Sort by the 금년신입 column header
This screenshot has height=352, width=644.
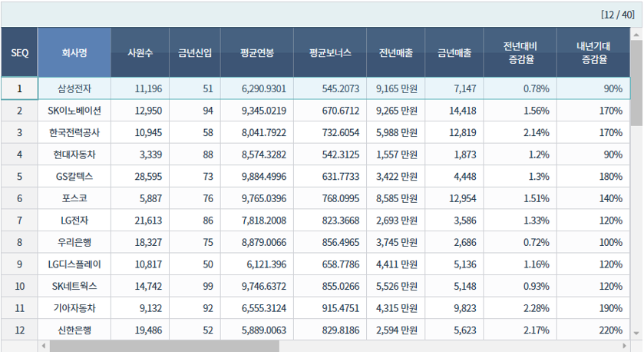[195, 52]
